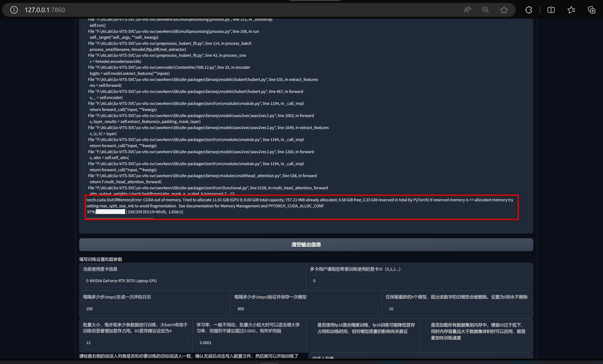Enable fp16 mixed precision training checkbox

pyautogui.click(x=312, y=328)
